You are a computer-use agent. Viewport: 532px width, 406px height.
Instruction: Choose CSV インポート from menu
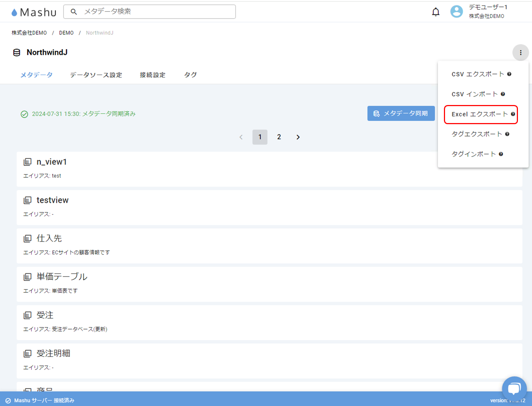coord(474,94)
